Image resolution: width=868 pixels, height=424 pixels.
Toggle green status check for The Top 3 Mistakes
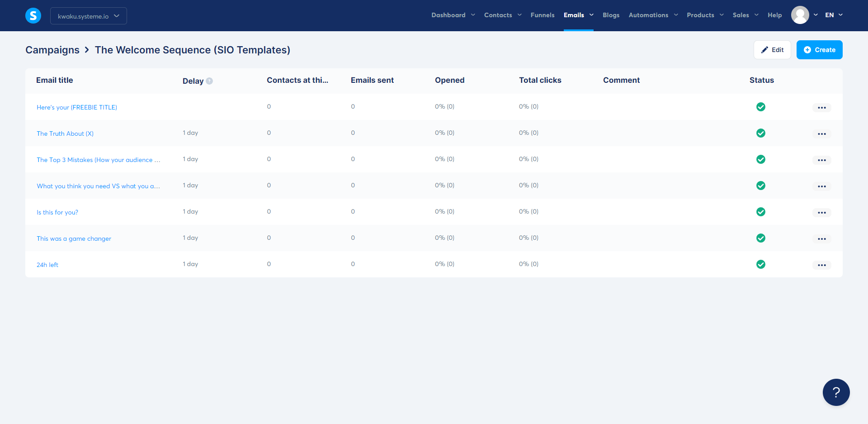coord(761,159)
